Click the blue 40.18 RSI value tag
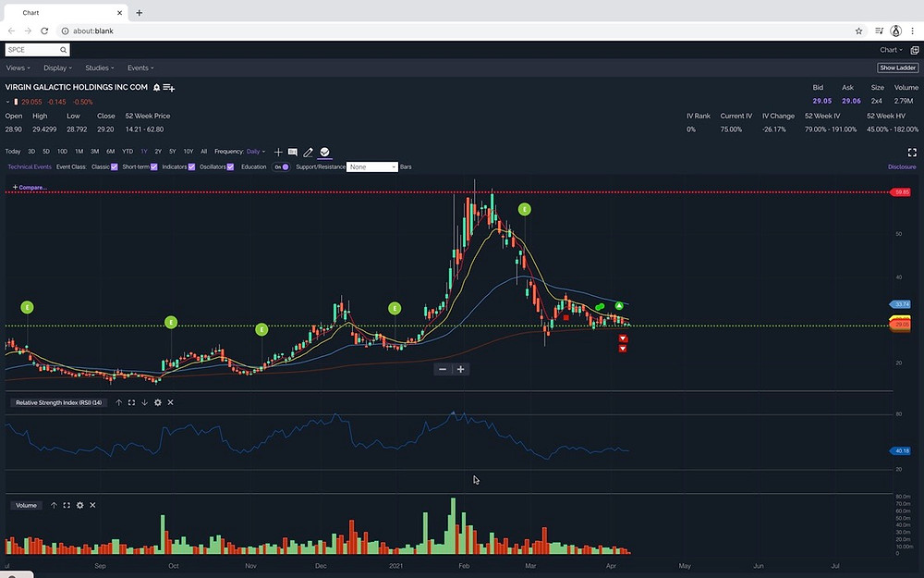 click(x=900, y=450)
